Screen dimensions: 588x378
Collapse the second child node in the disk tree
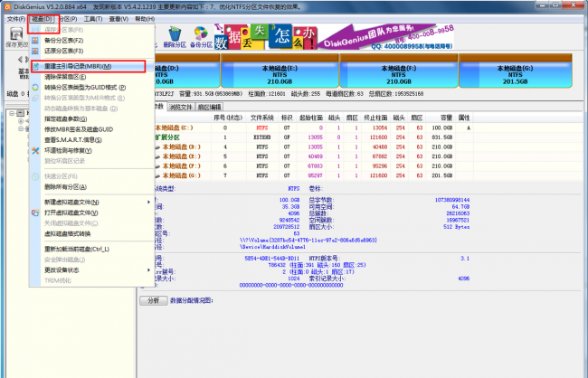(x=21, y=128)
